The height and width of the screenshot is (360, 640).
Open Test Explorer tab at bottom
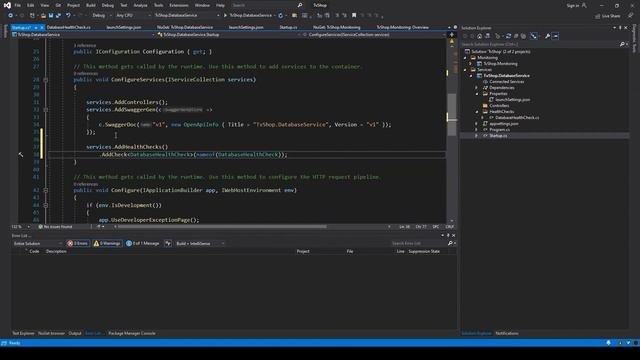[x=23, y=333]
